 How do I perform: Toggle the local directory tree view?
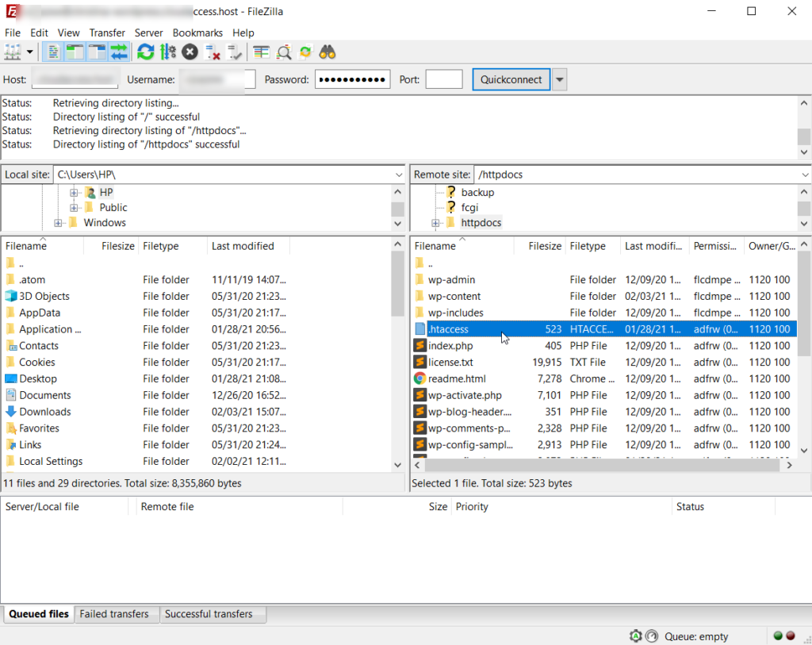[x=75, y=52]
